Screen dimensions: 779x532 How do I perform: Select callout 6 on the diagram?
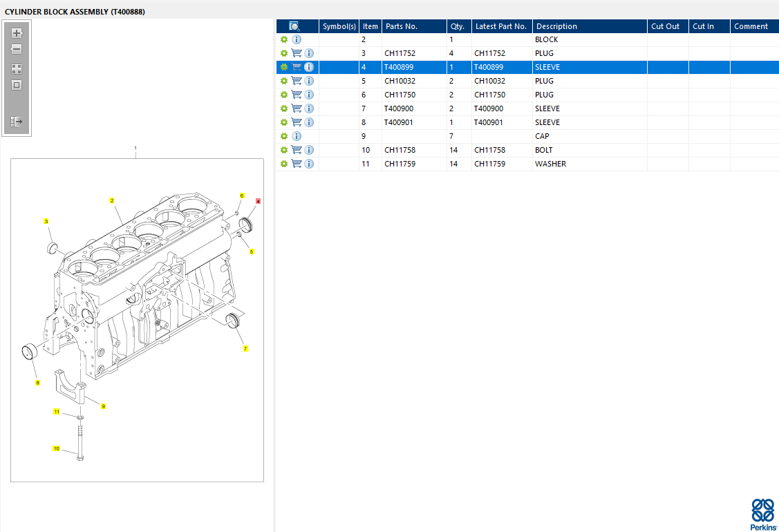tap(242, 196)
